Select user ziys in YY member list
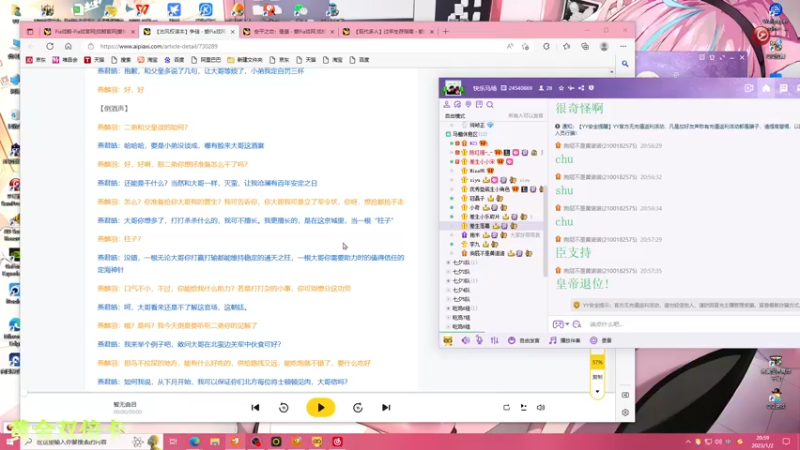 coord(475,180)
